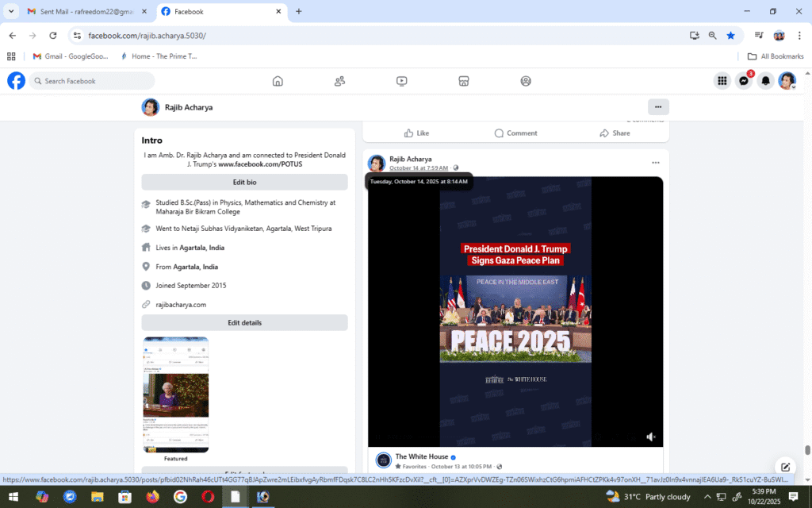The image size is (812, 508).
Task: Open the rajibacharya.com website link
Action: coord(181,305)
